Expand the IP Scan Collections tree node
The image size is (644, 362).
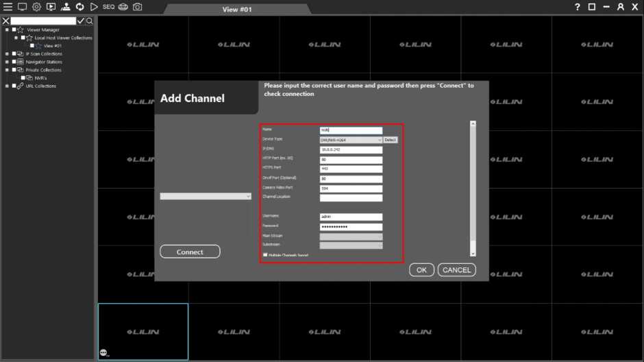coord(7,54)
